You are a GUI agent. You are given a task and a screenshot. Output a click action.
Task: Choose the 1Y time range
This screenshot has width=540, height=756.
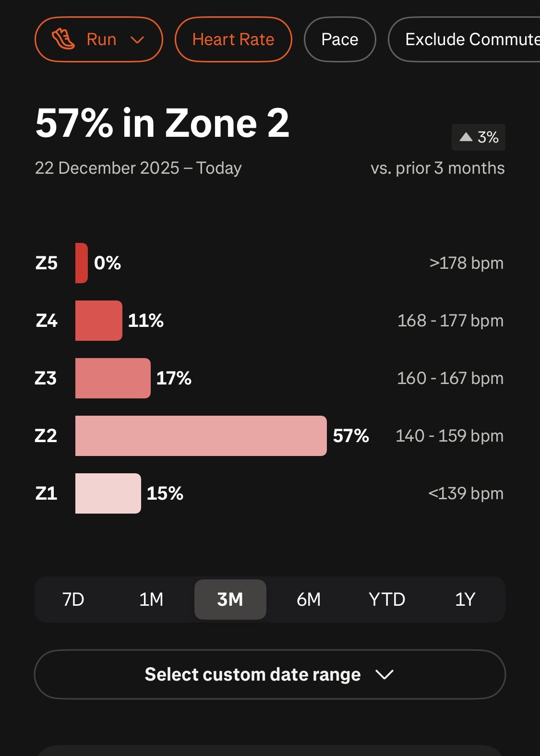[x=465, y=600]
